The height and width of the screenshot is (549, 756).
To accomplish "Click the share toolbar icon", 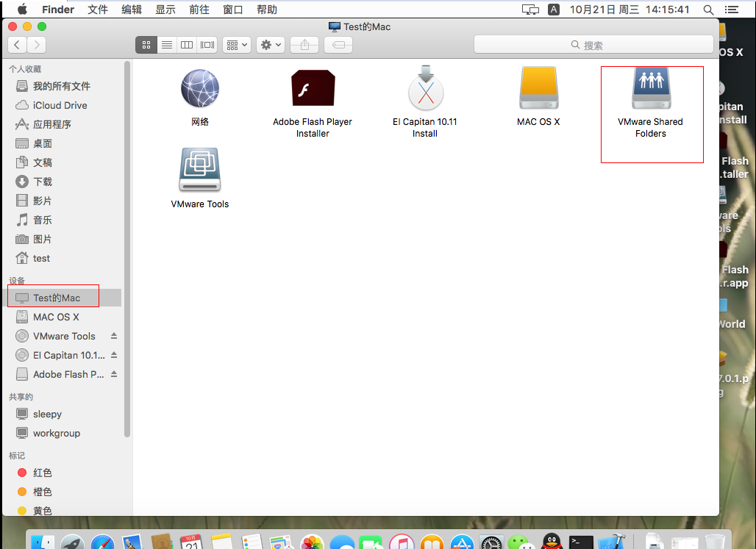I will [304, 45].
